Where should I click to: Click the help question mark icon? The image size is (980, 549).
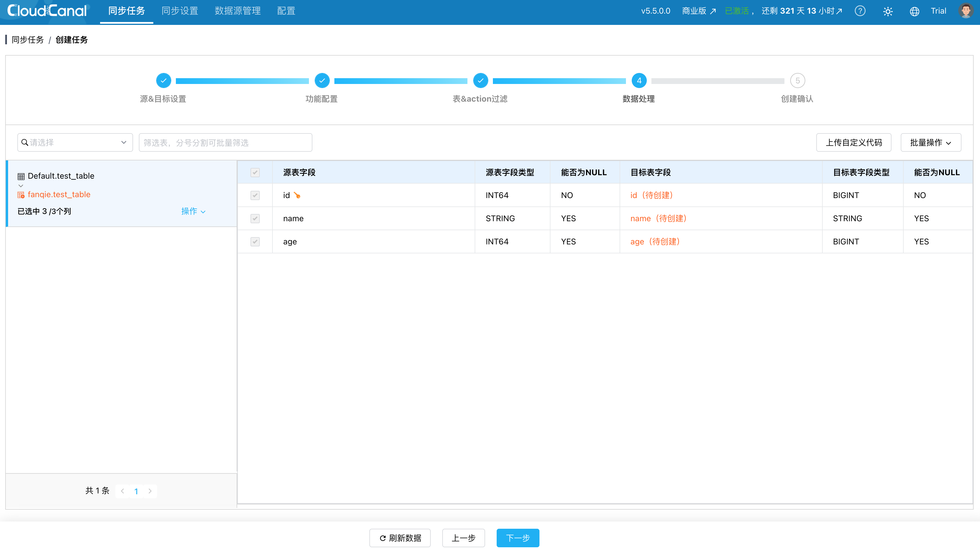point(860,11)
